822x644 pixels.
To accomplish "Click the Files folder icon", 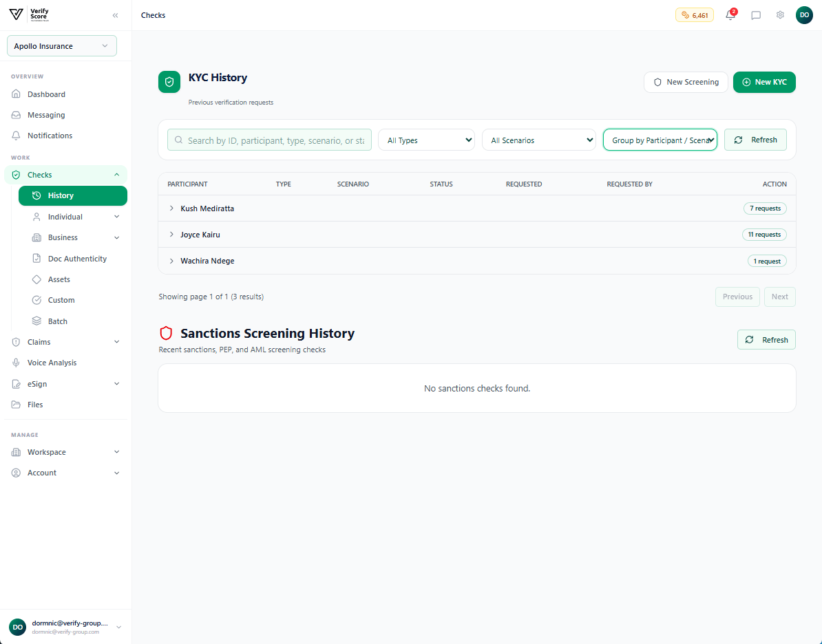I will point(17,405).
